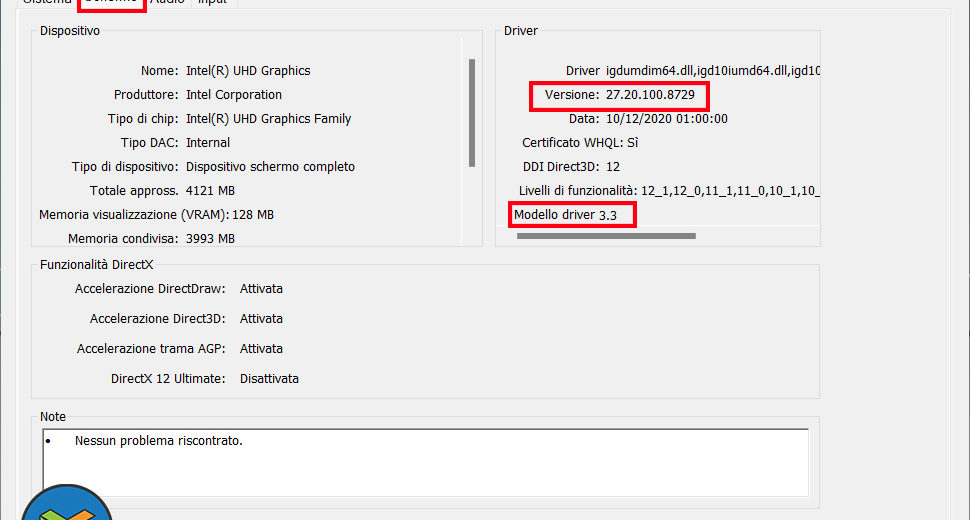Select the Tipo DAC value 'Internal'
Viewport: 970px width, 520px height.
point(208,143)
